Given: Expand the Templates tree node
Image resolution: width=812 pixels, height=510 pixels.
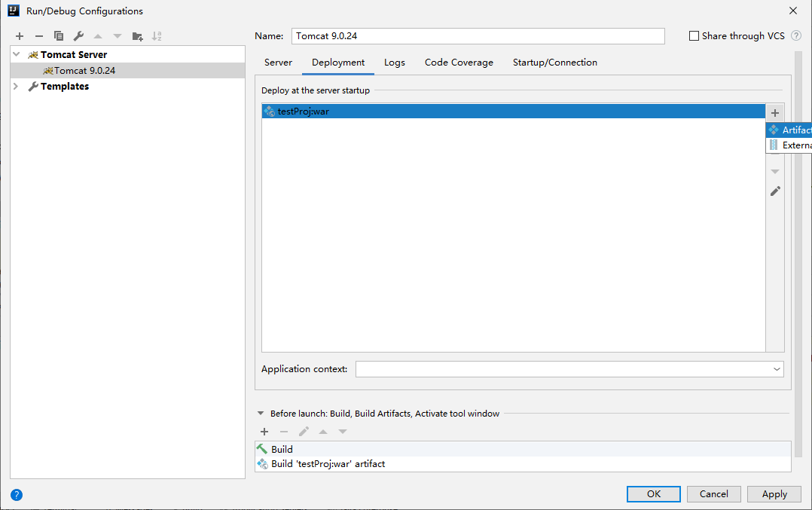Looking at the screenshot, I should pos(16,86).
